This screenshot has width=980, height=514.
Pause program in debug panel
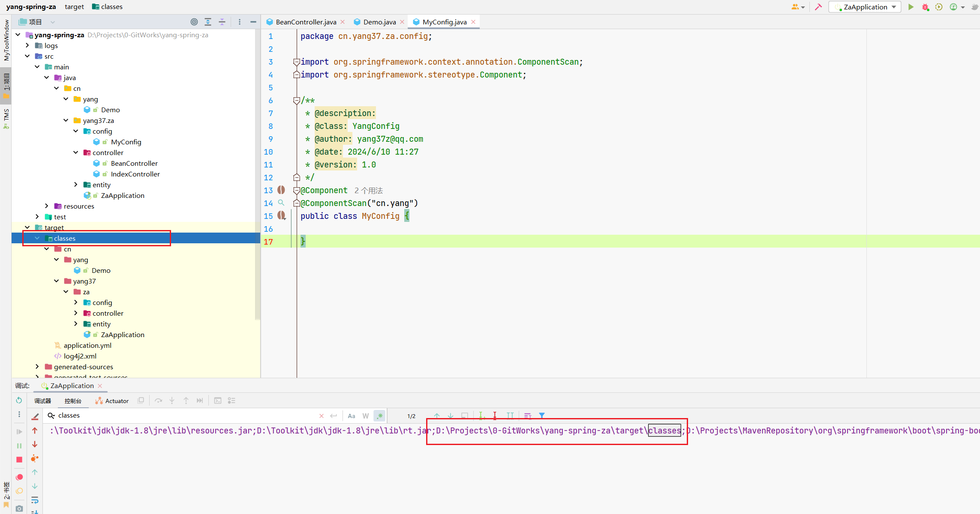coord(19,445)
